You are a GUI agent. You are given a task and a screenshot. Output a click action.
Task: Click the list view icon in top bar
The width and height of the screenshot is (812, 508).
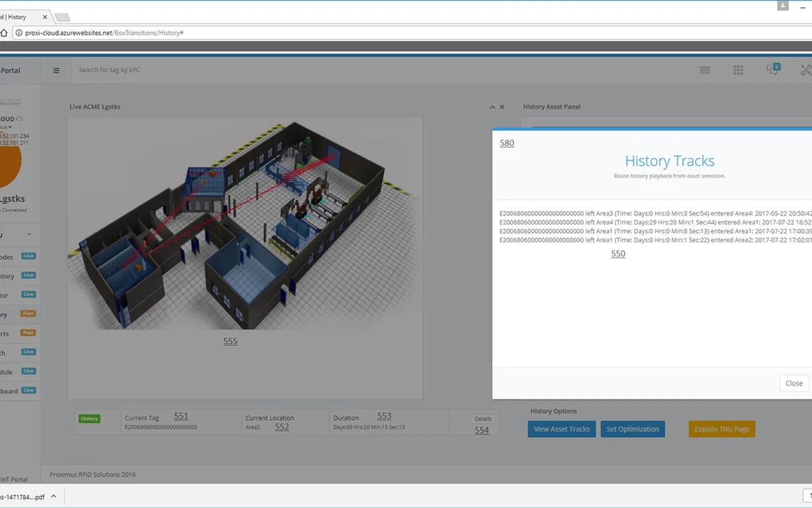[x=705, y=70]
